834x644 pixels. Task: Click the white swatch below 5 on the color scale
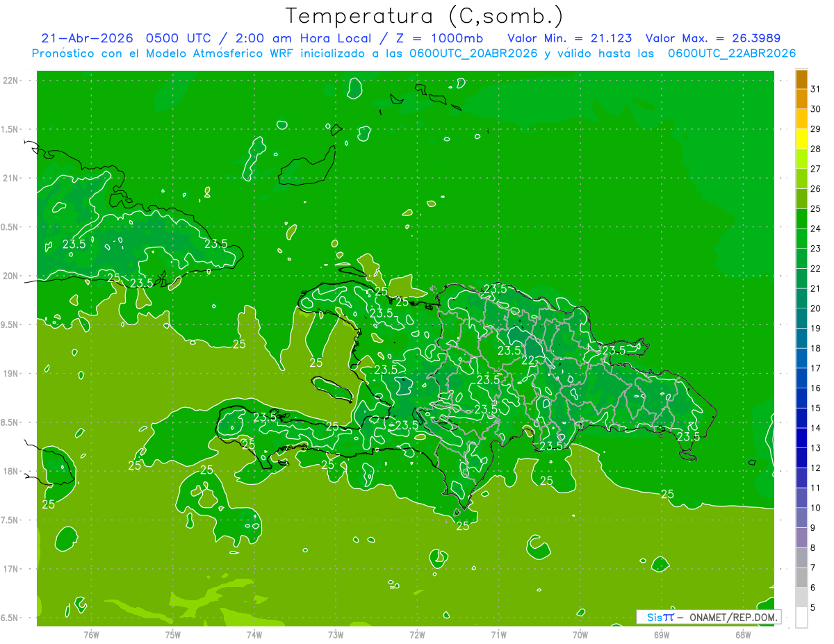coord(802,618)
